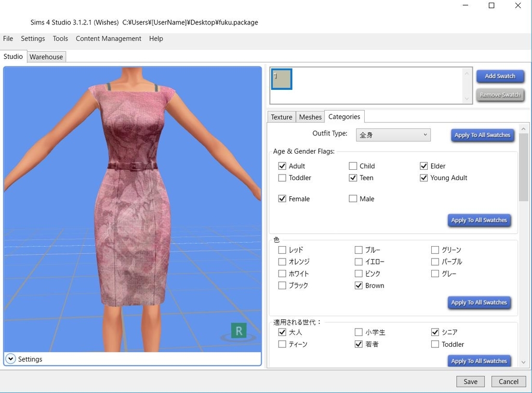This screenshot has width=532, height=393.
Task: Check the ブラック checkbox
Action: [282, 286]
